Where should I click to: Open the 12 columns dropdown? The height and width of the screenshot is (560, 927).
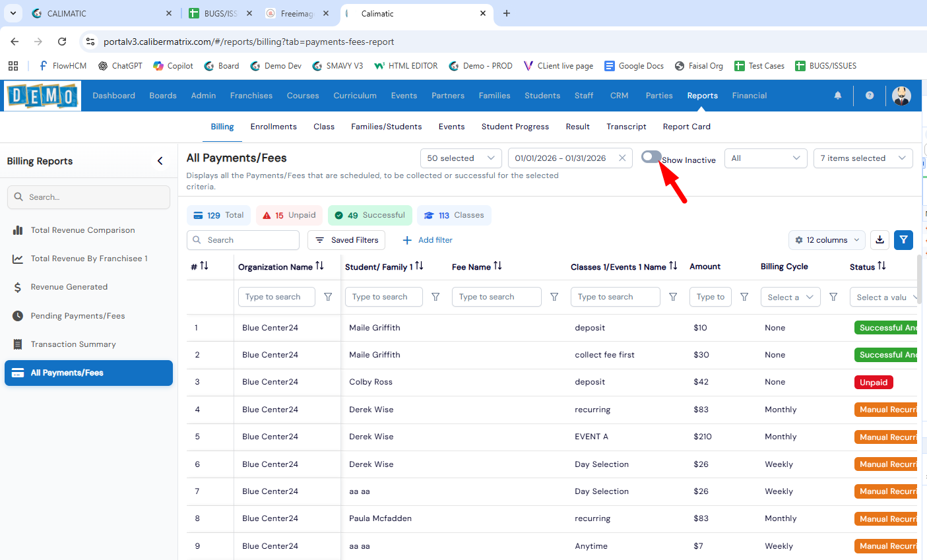(827, 240)
